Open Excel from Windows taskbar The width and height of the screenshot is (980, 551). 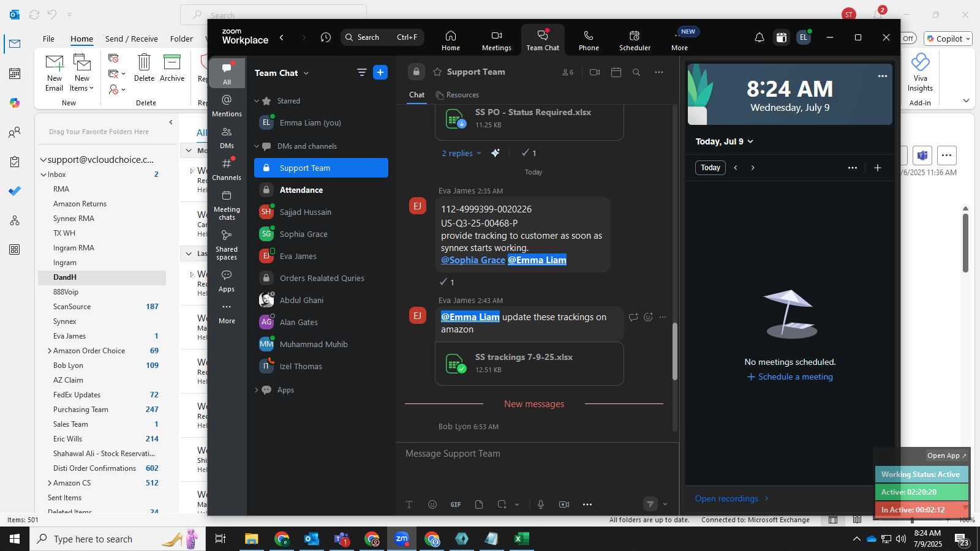pos(521,539)
